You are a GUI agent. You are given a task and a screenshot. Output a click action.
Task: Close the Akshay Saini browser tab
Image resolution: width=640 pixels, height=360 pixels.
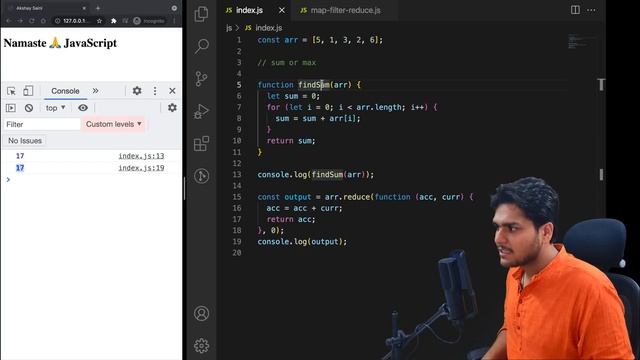click(84, 8)
